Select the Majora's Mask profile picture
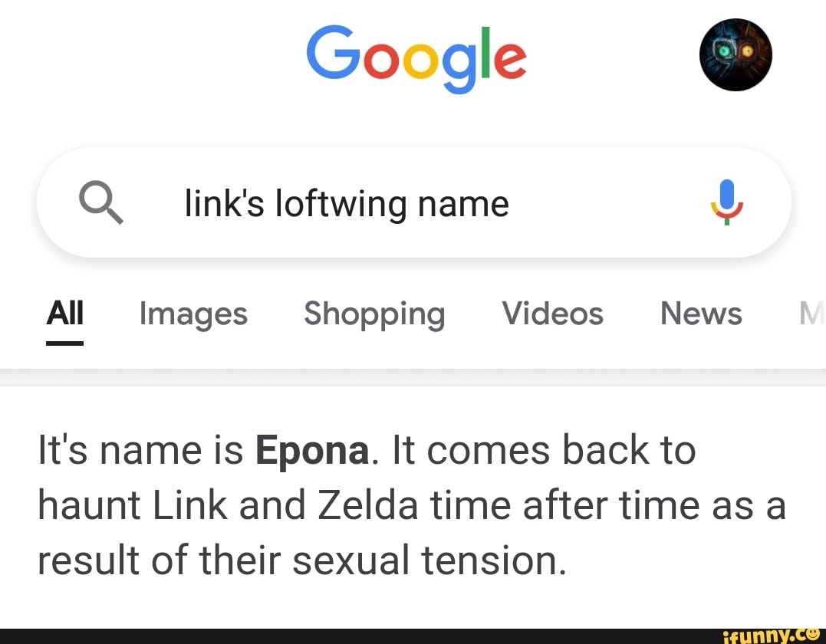 [x=735, y=54]
